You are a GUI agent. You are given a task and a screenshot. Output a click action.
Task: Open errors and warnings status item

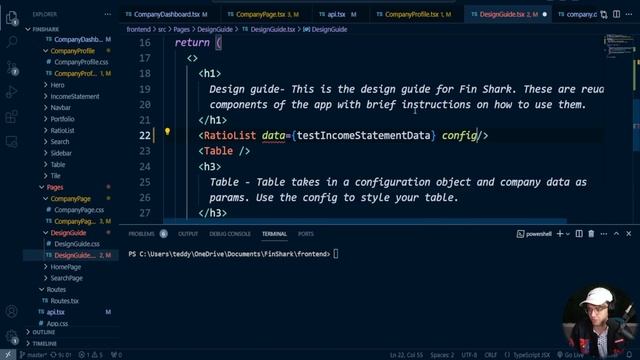90,355
